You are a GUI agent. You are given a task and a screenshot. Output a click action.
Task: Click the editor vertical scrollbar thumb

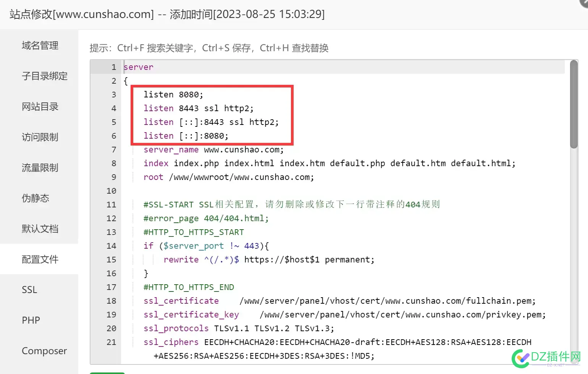tap(573, 104)
